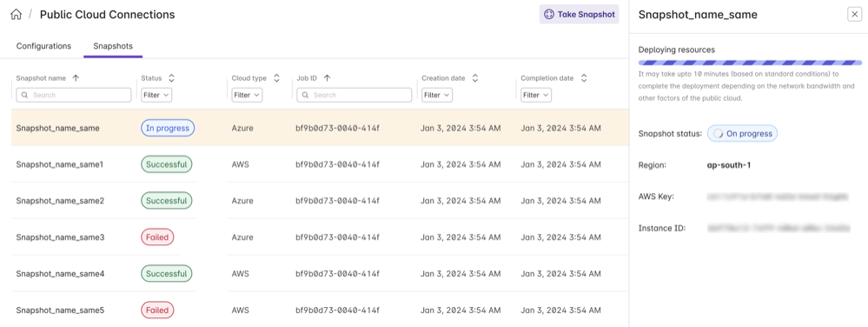
Task: Click Successful badge of Snapshot_name_same4
Action: click(x=167, y=274)
